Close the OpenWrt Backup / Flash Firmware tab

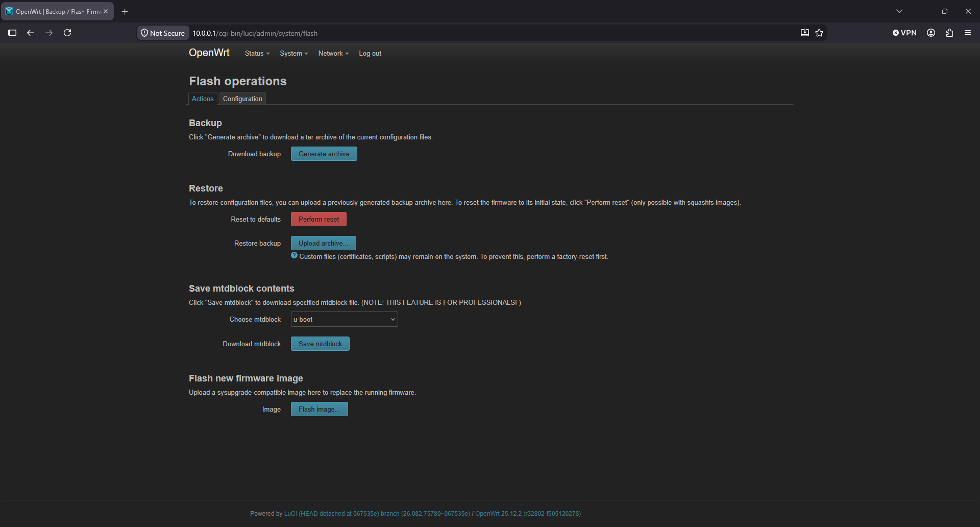[106, 11]
